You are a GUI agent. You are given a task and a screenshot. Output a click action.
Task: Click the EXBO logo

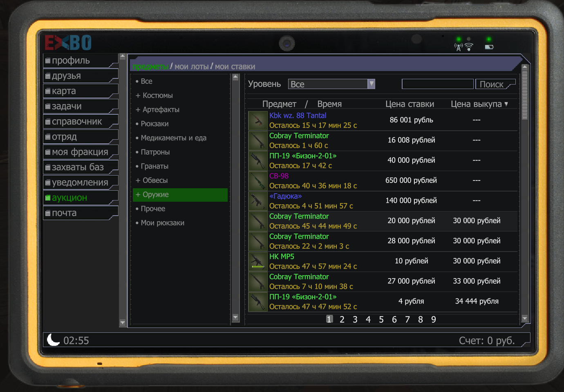click(x=68, y=42)
